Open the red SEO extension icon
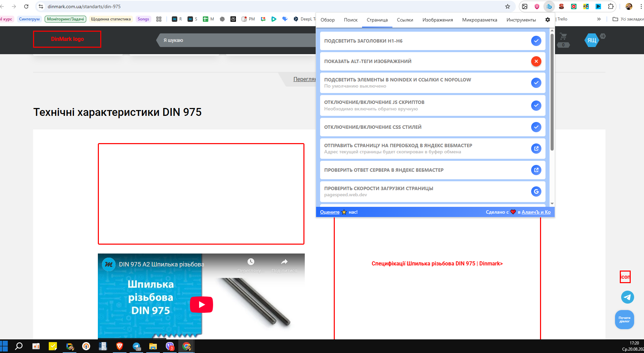The height and width of the screenshot is (353, 644). click(561, 6)
